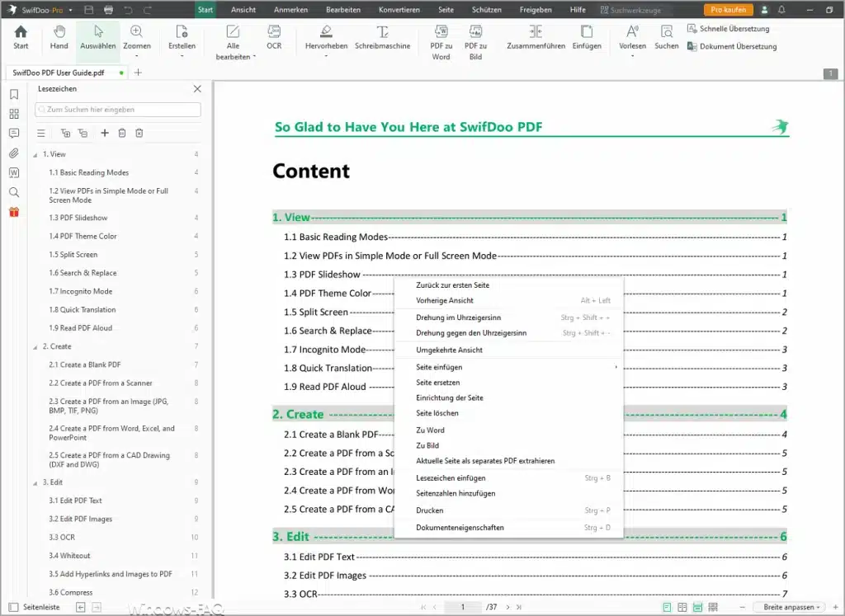Open bookmark 3.3 OCR
845x616 pixels.
62,538
